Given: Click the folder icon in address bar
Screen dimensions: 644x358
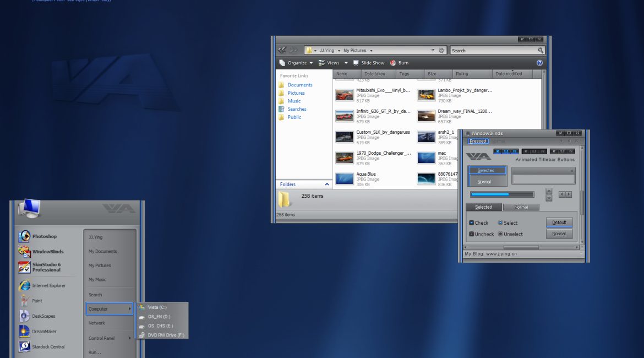Looking at the screenshot, I should [309, 50].
